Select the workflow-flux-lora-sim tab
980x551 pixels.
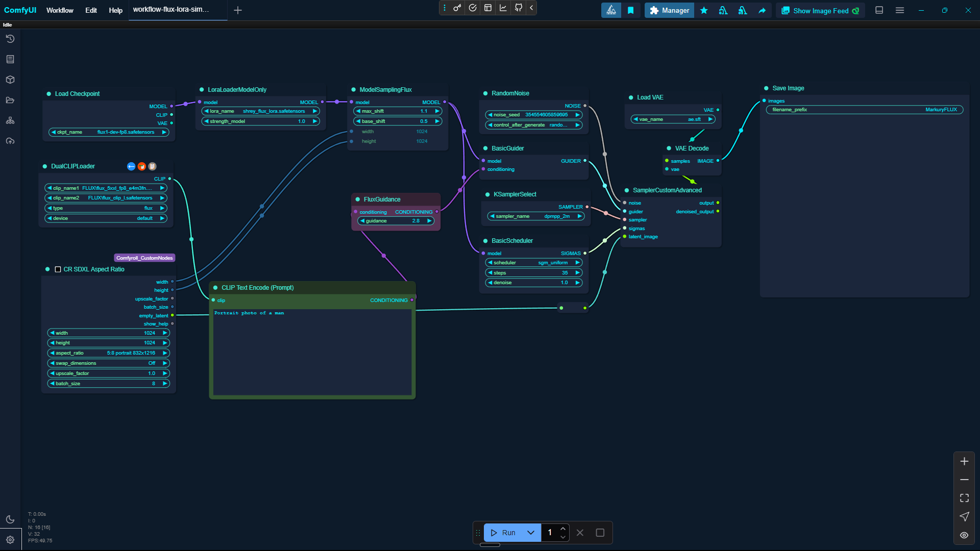click(x=178, y=10)
